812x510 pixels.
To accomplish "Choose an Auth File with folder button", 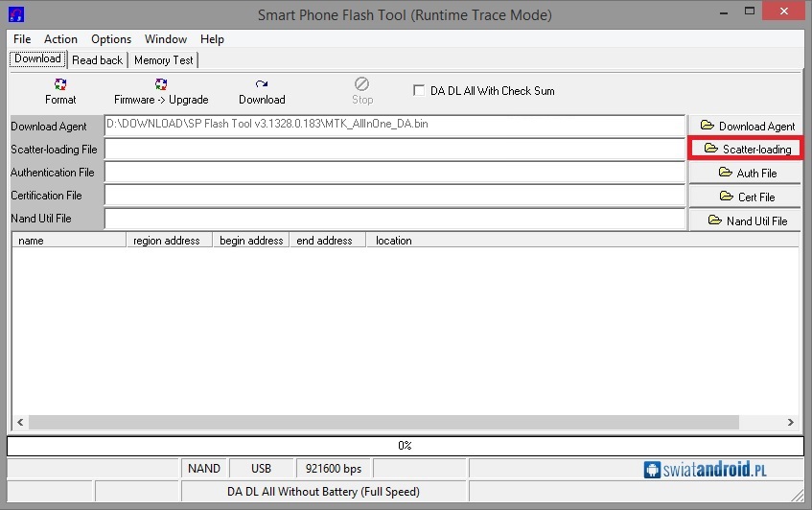I will (x=747, y=173).
